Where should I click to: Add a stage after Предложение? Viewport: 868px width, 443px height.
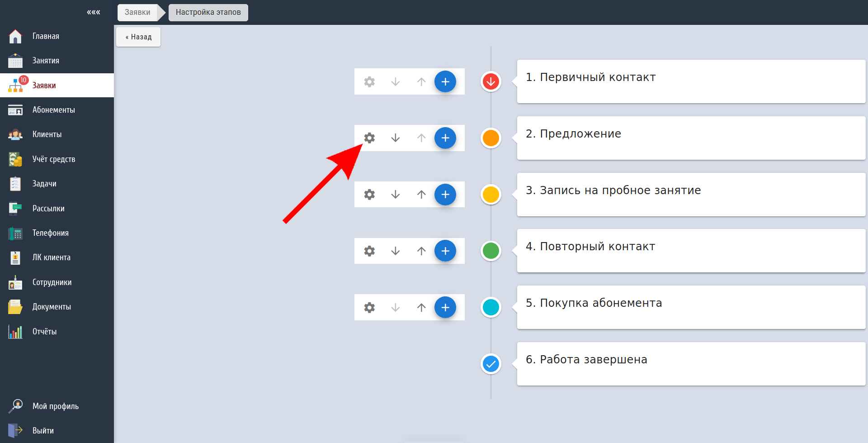pos(445,138)
